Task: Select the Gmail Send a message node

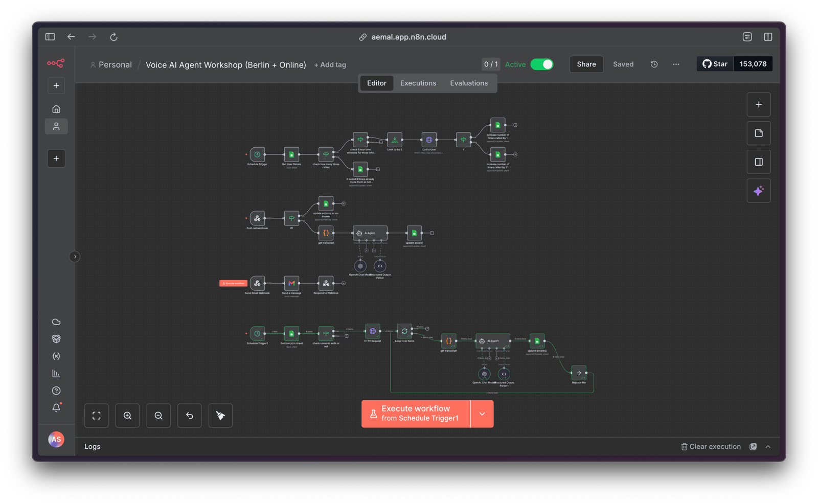Action: pos(291,283)
